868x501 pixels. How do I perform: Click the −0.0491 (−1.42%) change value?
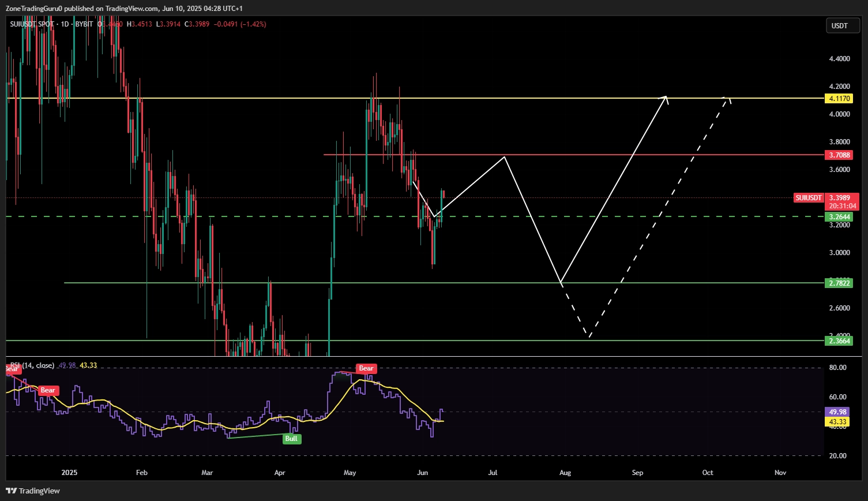tap(240, 24)
